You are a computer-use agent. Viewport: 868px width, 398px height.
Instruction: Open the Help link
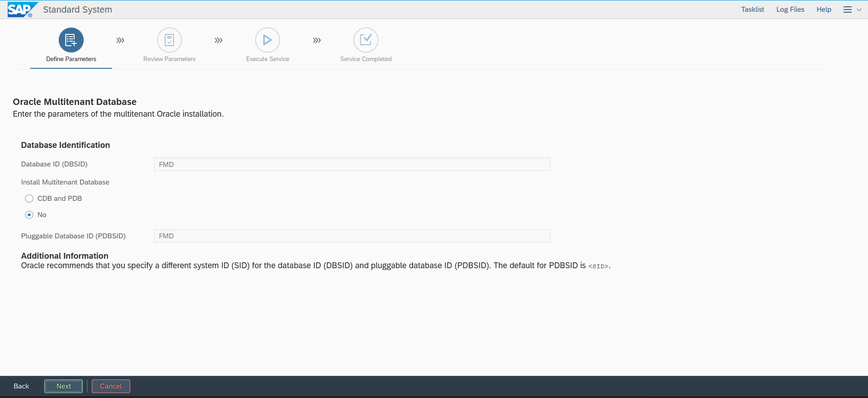coord(824,9)
